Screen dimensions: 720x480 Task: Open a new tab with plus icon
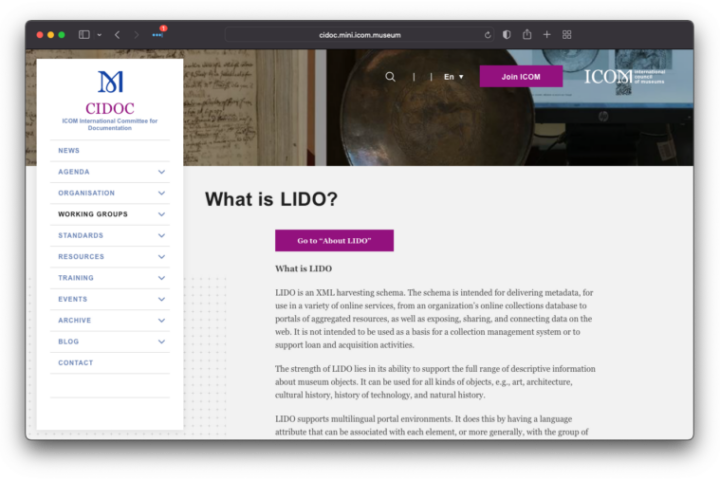(x=547, y=35)
